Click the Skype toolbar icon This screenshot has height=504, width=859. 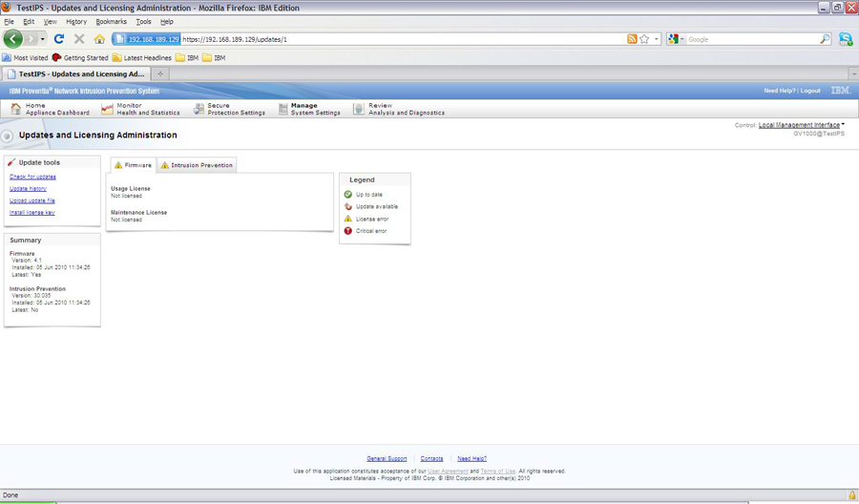(846, 39)
